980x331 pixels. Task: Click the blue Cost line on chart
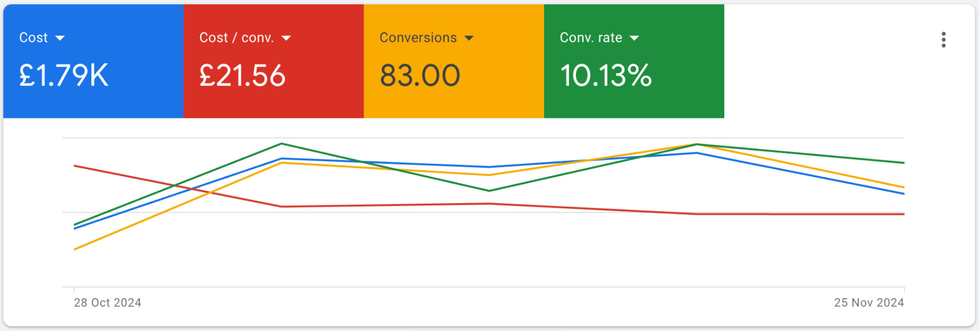[386, 163]
